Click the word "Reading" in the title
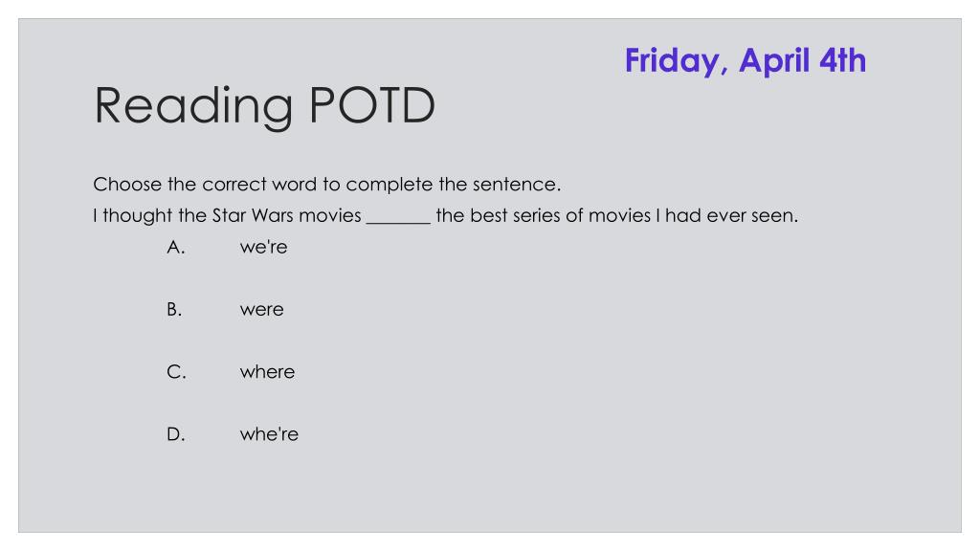 pos(193,106)
